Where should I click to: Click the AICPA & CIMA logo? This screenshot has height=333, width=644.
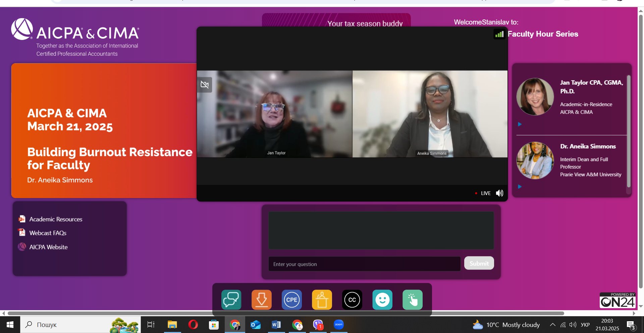click(x=75, y=37)
